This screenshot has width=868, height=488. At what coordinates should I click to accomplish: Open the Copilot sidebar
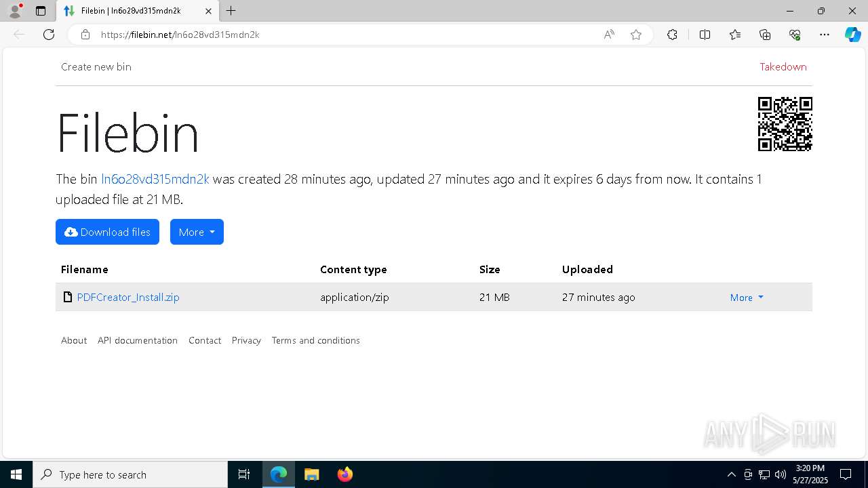coord(852,35)
